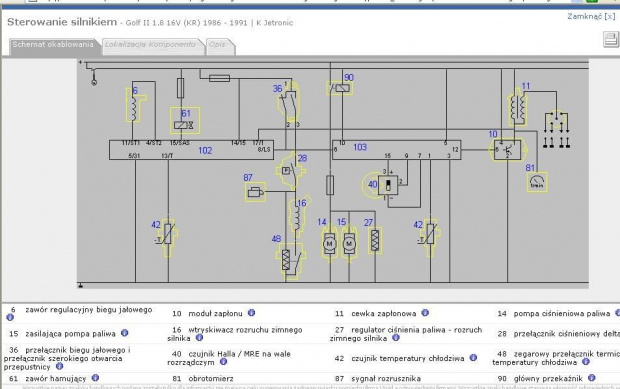Select main relay component 90 in diagram
The image size is (620, 389).
click(x=340, y=88)
